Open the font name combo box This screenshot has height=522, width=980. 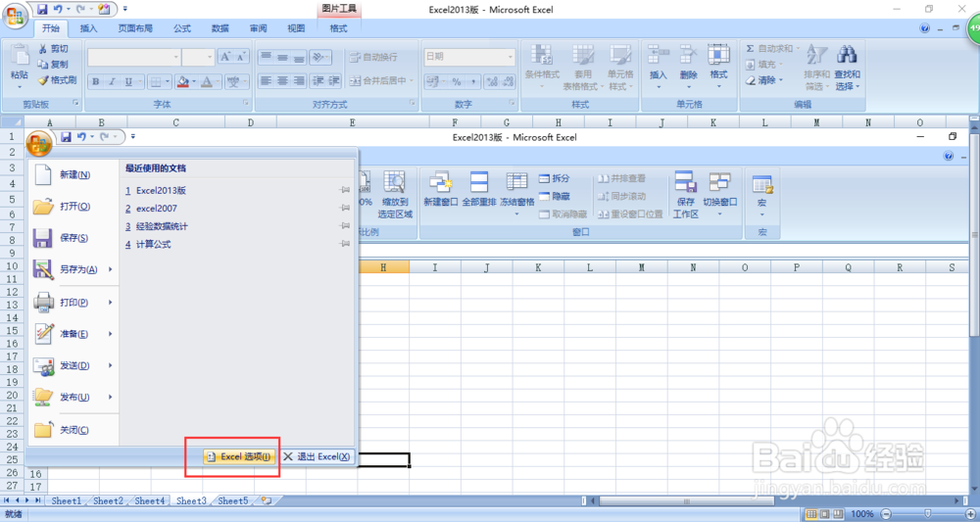133,57
